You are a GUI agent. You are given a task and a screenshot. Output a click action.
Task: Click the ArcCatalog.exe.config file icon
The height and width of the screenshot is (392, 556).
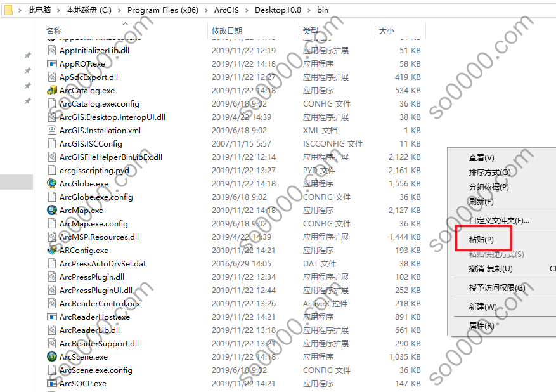(x=52, y=103)
